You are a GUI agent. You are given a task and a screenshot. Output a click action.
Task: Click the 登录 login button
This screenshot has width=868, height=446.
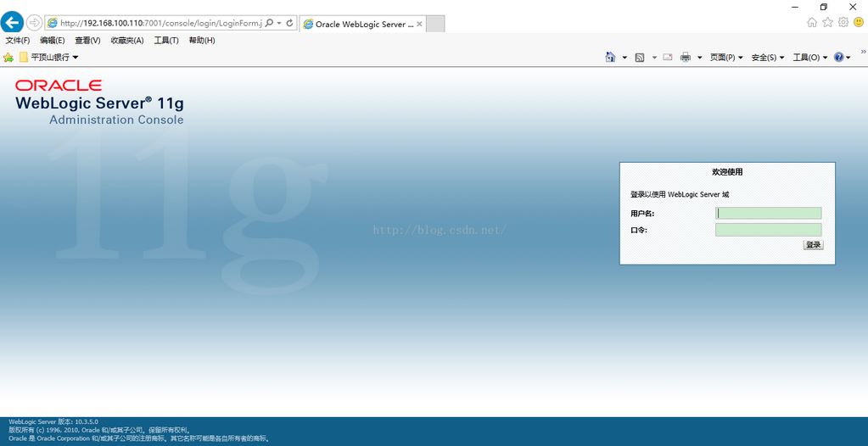[x=813, y=245]
